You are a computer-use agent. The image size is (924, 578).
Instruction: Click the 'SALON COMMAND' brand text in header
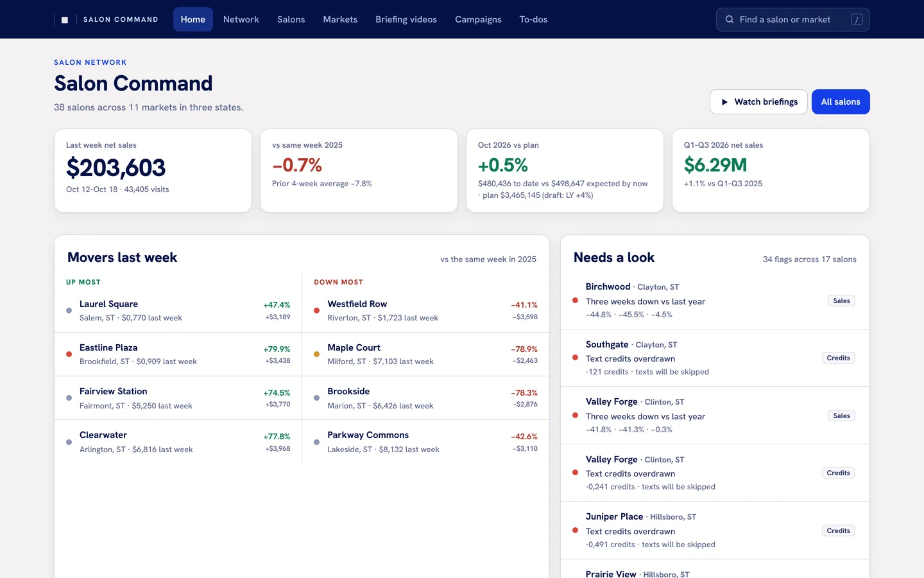121,20
